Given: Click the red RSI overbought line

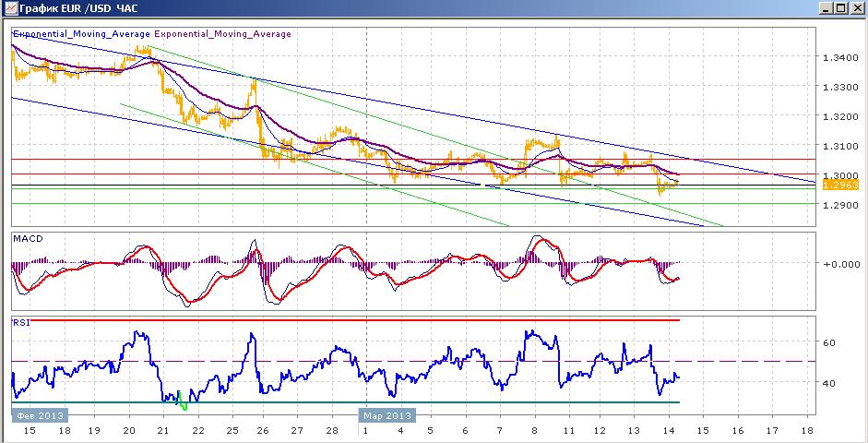Looking at the screenshot, I should (345, 320).
